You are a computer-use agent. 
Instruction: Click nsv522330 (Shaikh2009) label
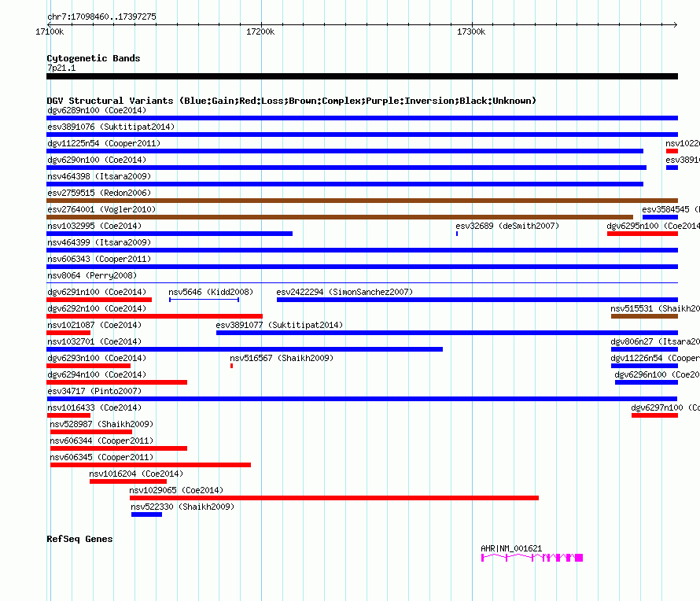[182, 507]
